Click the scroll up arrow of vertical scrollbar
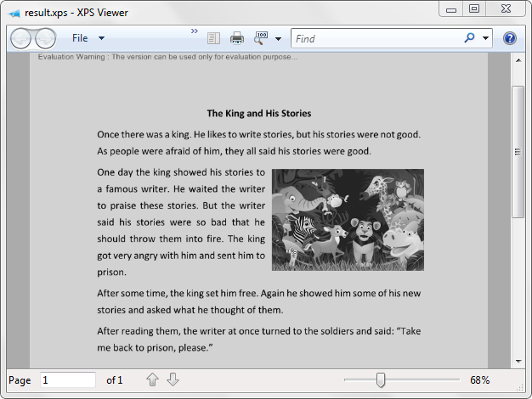Image resolution: width=532 pixels, height=399 pixels. (518, 60)
